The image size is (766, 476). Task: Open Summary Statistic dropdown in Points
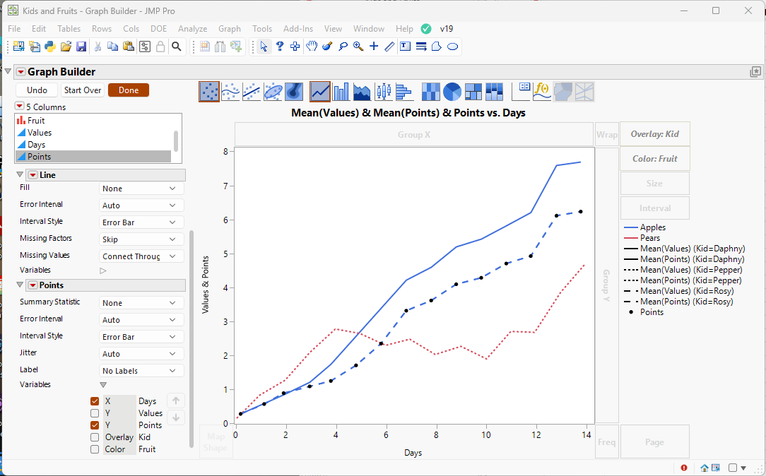click(x=141, y=303)
